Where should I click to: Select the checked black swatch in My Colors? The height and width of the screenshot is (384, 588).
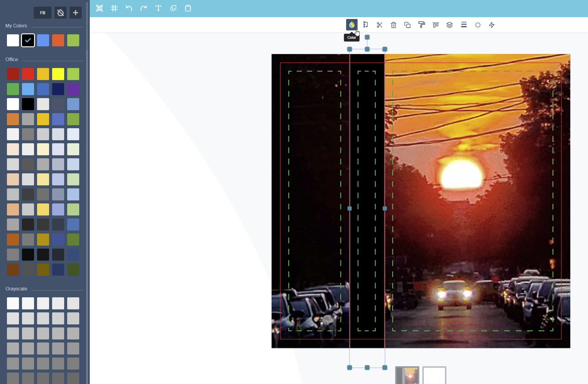click(28, 40)
